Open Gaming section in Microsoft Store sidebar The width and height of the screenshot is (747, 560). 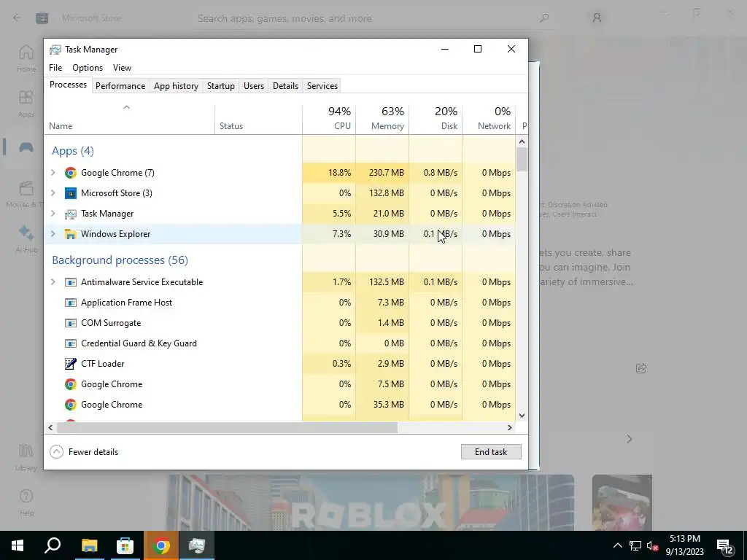tap(26, 147)
